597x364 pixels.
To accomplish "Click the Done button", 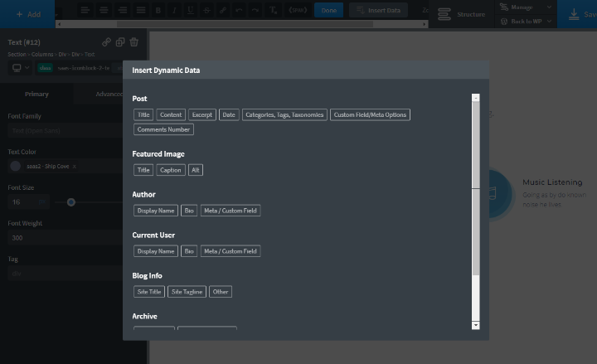I will coord(328,10).
